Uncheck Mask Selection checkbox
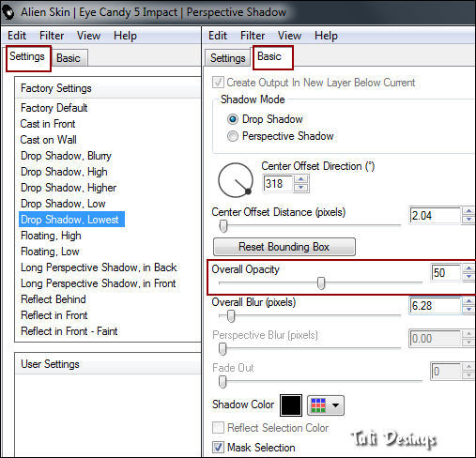This screenshot has height=458, width=476. (218, 448)
